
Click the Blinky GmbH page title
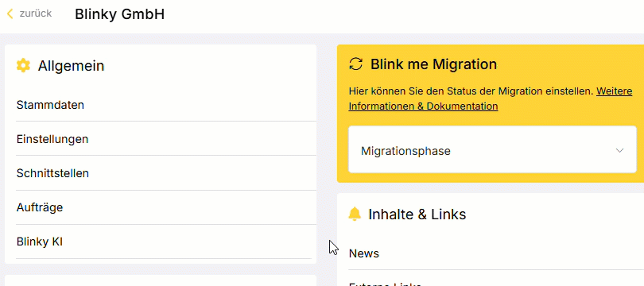119,14
